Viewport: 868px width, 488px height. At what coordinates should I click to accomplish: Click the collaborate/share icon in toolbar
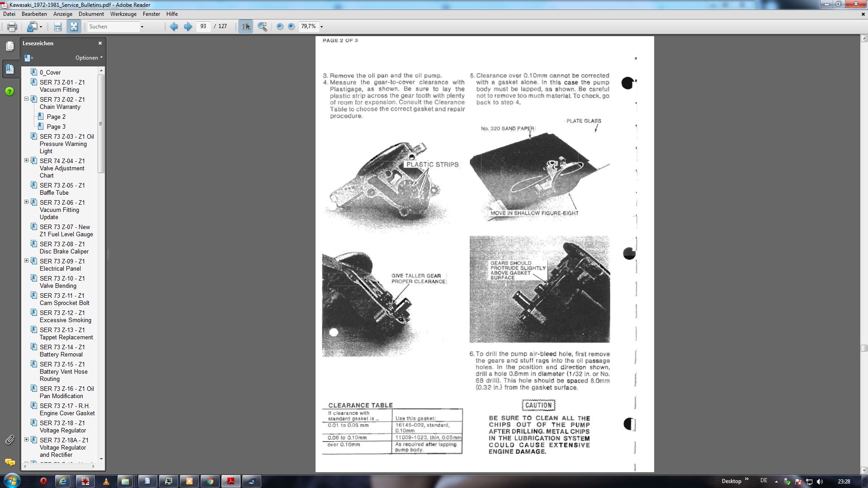(31, 27)
